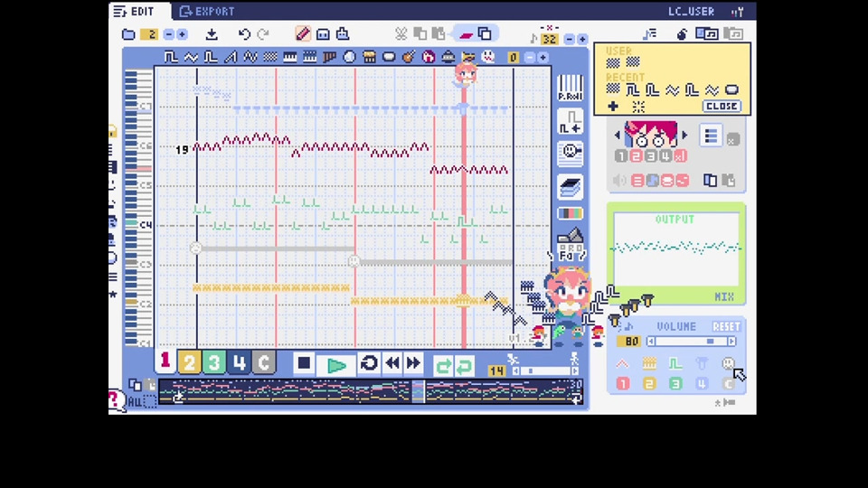Open the piano roll view

(571, 88)
